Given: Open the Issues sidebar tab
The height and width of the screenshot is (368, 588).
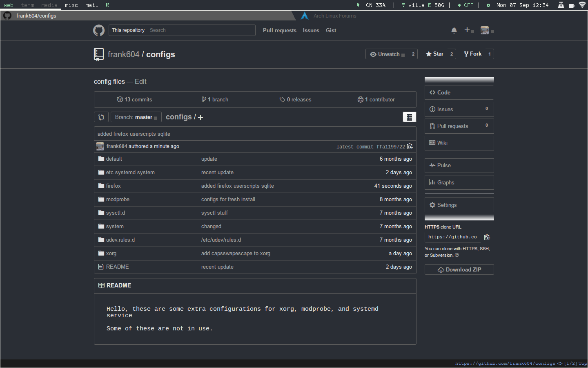Looking at the screenshot, I should 459,109.
